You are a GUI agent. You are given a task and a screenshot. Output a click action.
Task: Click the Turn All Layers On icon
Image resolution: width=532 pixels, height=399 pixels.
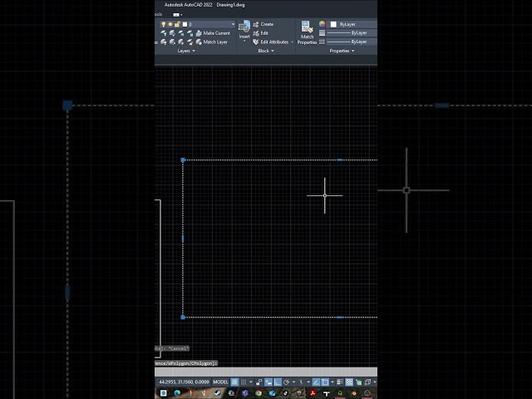[164, 42]
